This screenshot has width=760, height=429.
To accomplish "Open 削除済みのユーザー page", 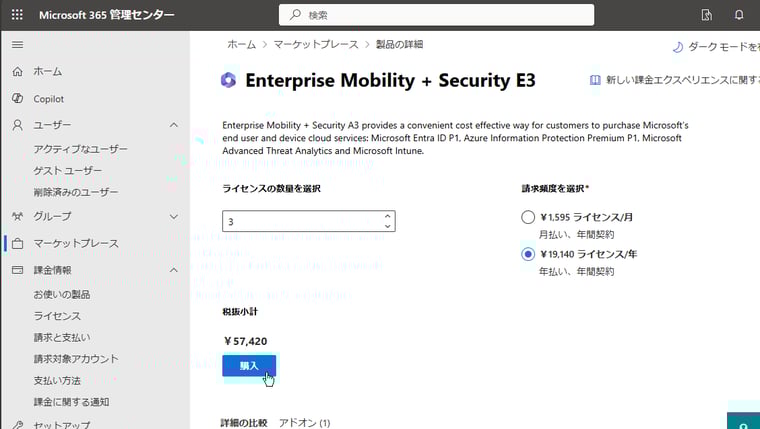I will [x=76, y=192].
